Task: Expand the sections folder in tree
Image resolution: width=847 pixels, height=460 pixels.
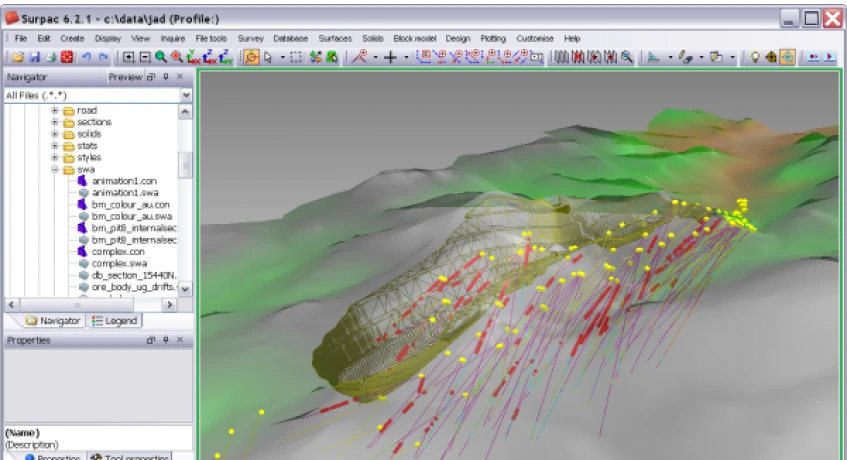Action: pyautogui.click(x=55, y=122)
